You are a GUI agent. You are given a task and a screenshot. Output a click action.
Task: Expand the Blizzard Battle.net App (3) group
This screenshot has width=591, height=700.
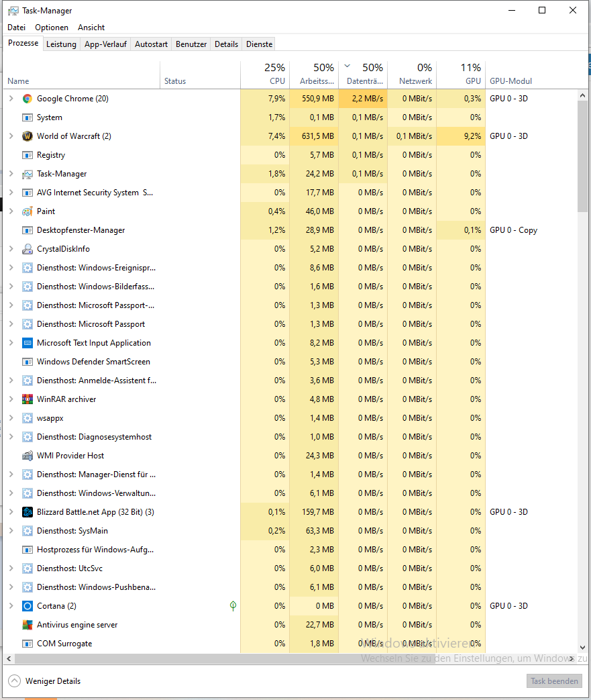point(11,512)
